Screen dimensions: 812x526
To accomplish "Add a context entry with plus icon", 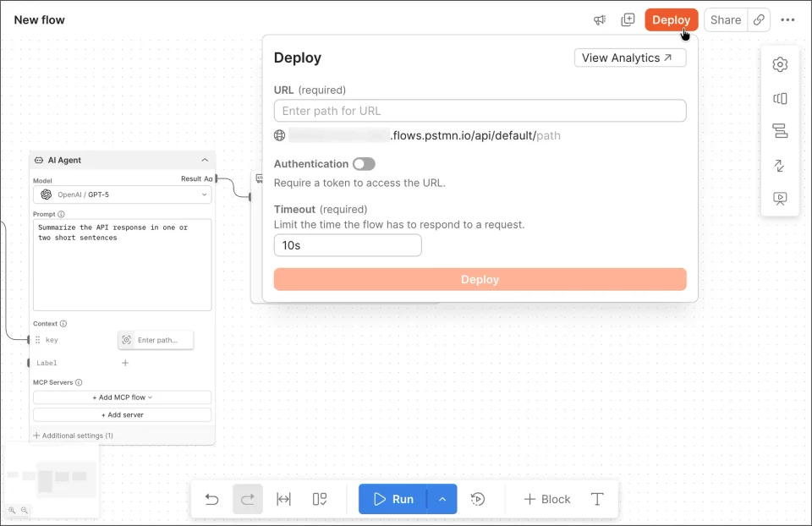I will tap(125, 363).
